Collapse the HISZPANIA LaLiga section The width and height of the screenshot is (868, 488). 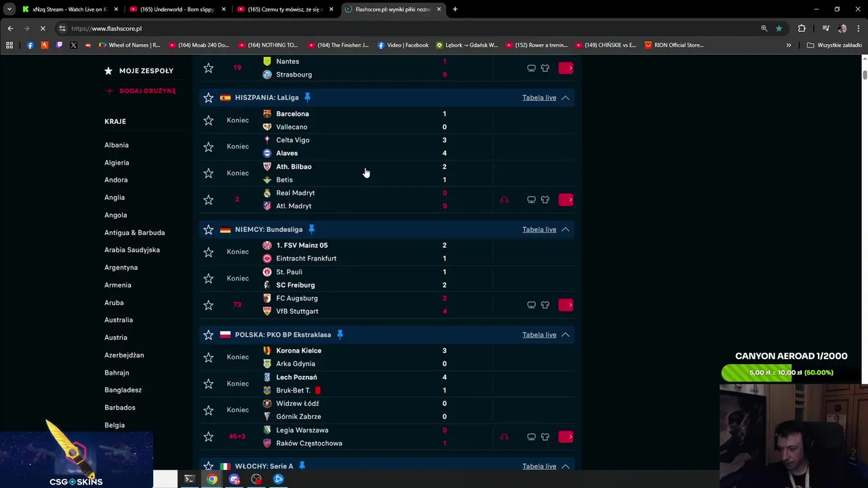click(565, 98)
